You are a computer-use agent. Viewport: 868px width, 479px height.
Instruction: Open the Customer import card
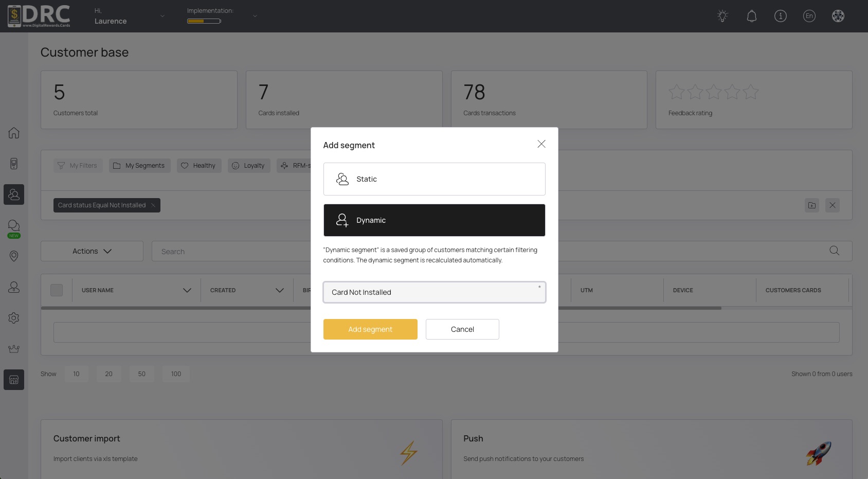click(x=242, y=449)
